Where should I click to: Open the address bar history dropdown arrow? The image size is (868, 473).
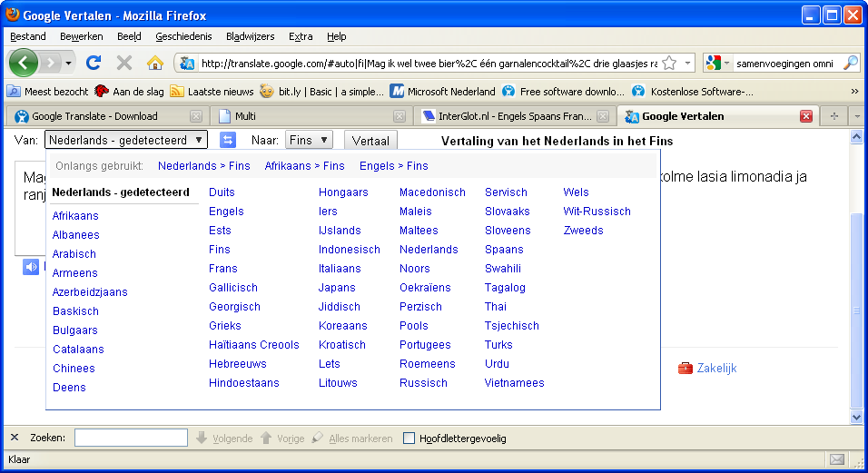[x=687, y=63]
